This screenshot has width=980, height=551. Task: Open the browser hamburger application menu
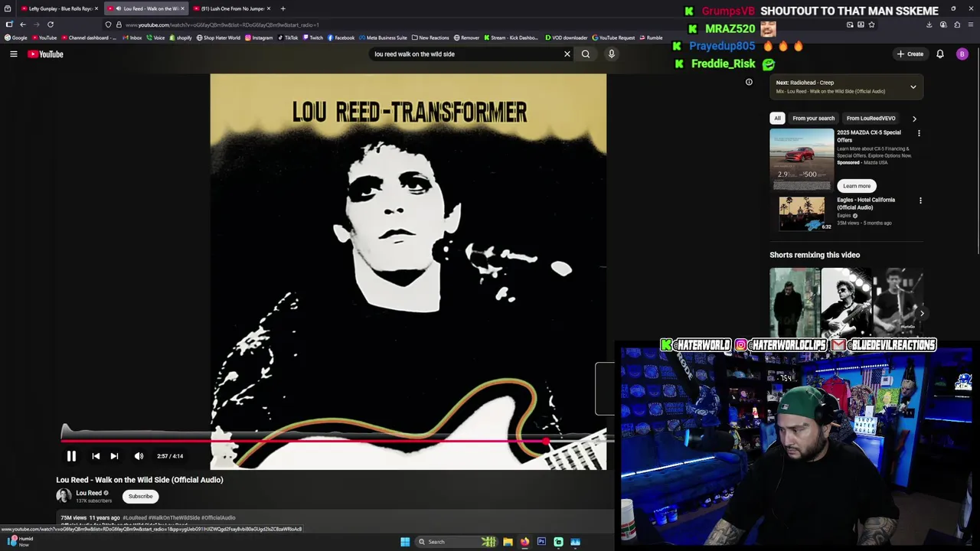970,24
